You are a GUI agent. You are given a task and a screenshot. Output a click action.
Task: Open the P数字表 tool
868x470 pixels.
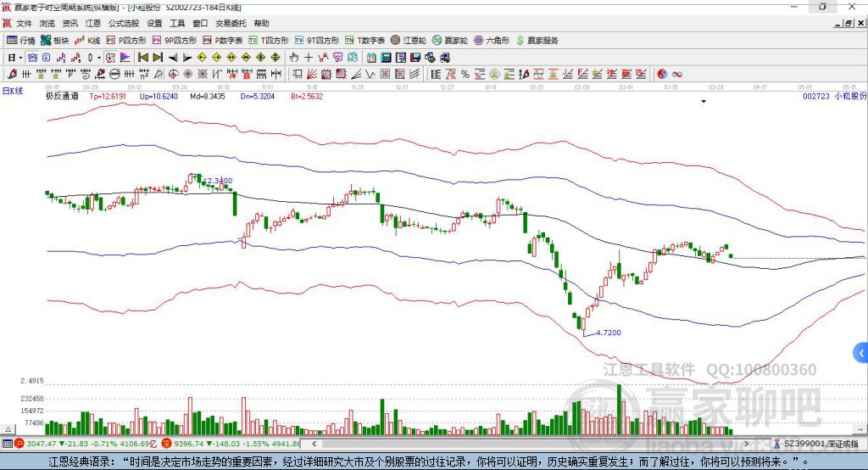tap(223, 41)
